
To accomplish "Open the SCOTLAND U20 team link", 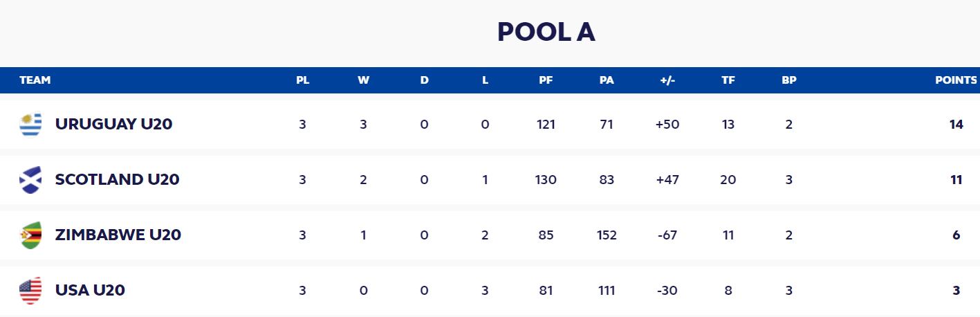I will pos(118,180).
